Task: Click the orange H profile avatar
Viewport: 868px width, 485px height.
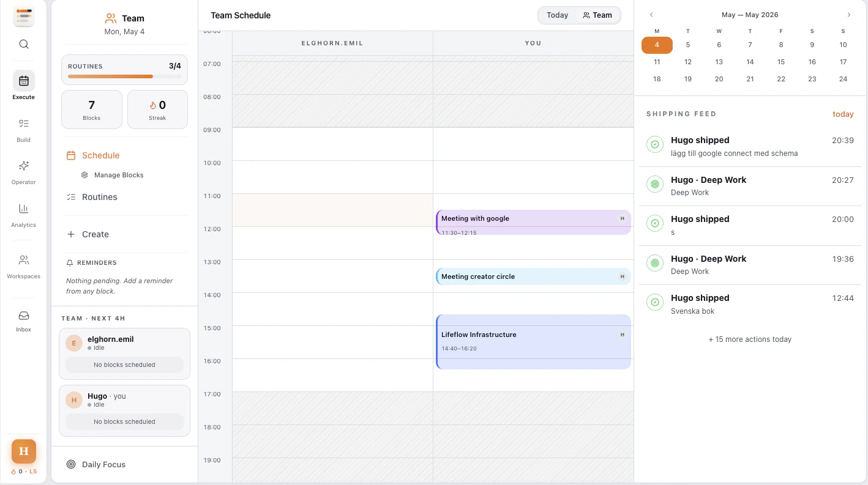Action: 24,451
